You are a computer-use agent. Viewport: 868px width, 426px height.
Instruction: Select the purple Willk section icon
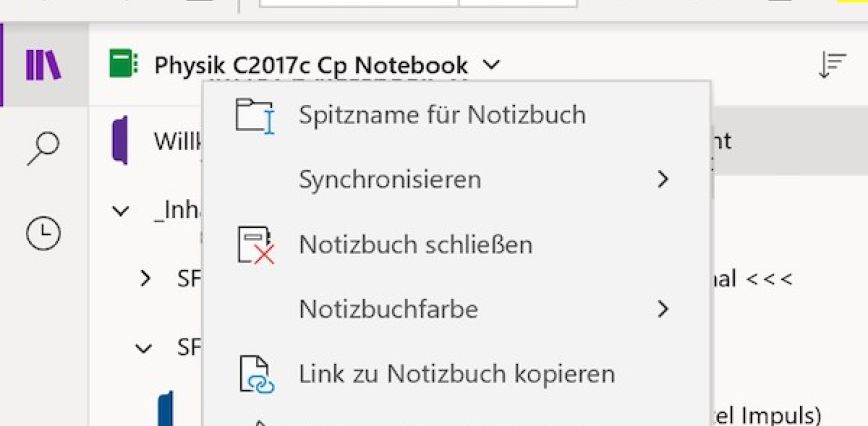pos(120,140)
